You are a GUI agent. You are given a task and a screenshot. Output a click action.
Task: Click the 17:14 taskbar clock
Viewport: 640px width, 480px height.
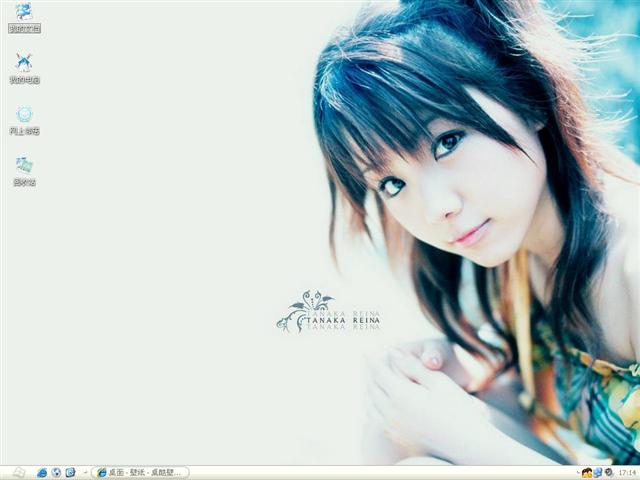[x=627, y=473]
